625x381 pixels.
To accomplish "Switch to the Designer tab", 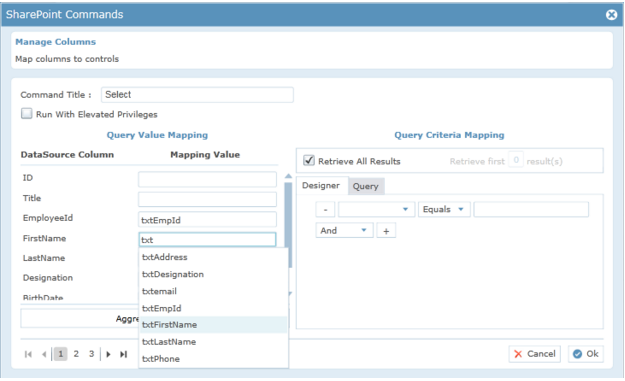I will [321, 185].
